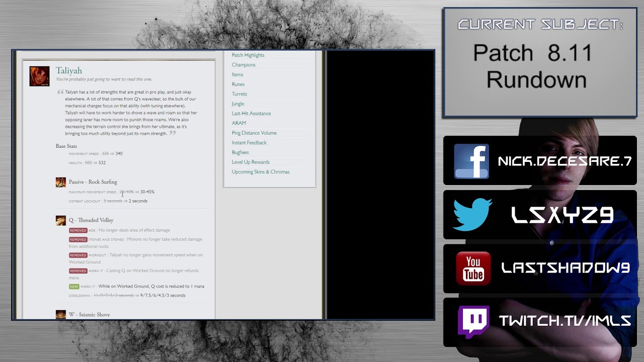Image resolution: width=644 pixels, height=362 pixels.
Task: Click the NICK.DECESARE.7 Facebook handle
Action: [x=565, y=161]
